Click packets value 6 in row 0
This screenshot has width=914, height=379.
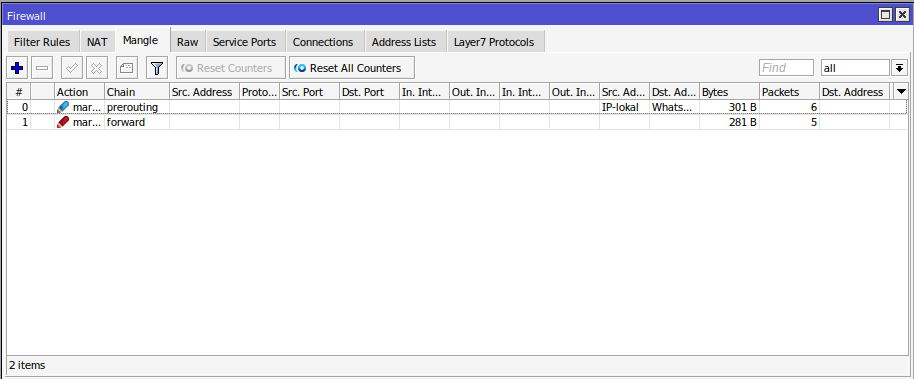[x=813, y=107]
